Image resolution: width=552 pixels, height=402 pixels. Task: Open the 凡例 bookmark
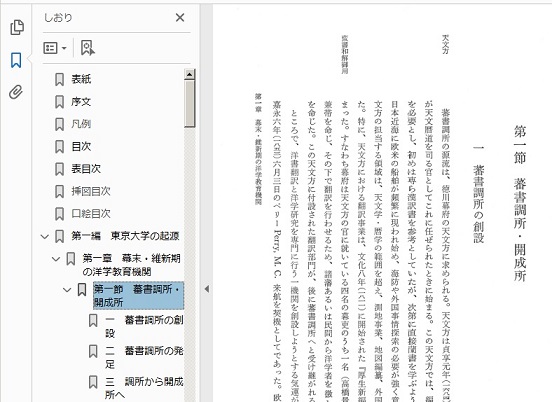pos(81,124)
